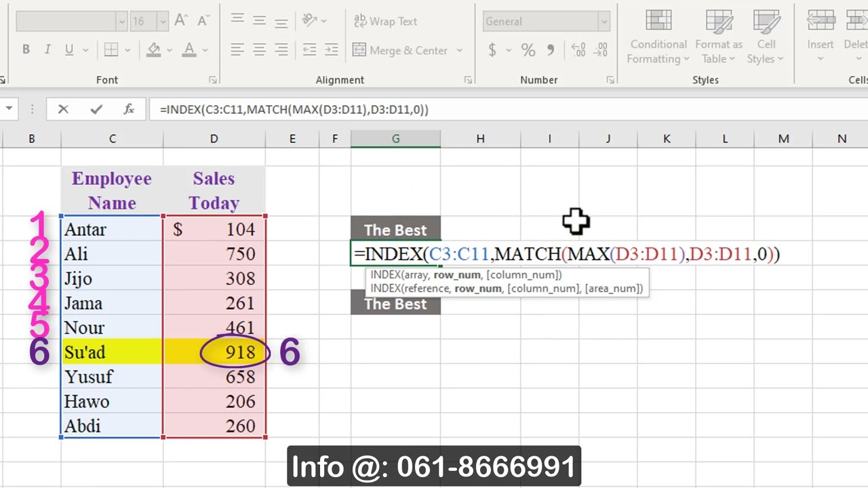Click Merge & Center
Image resolution: width=868 pixels, height=488 pixels.
pyautogui.click(x=400, y=50)
